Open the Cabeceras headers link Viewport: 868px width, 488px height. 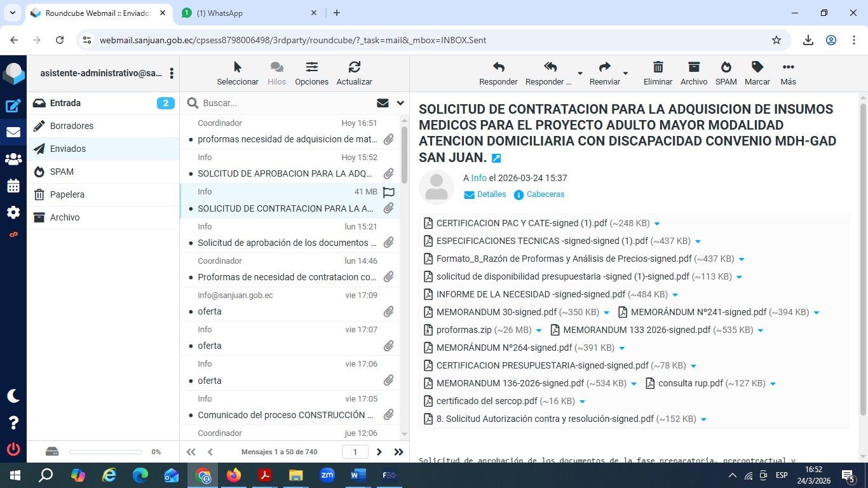[545, 194]
